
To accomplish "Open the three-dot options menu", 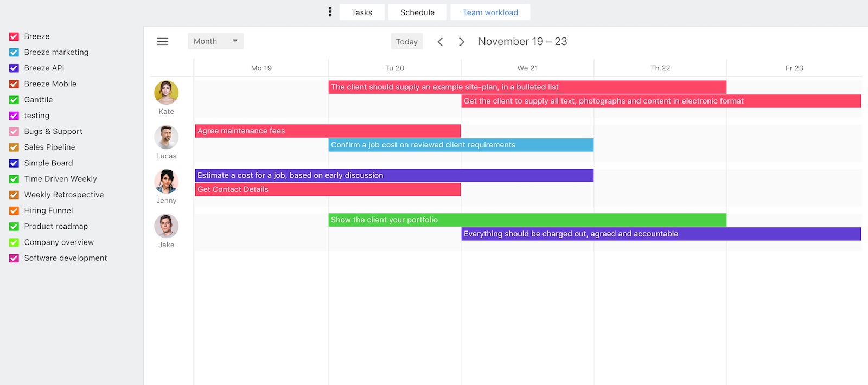I will [x=330, y=12].
